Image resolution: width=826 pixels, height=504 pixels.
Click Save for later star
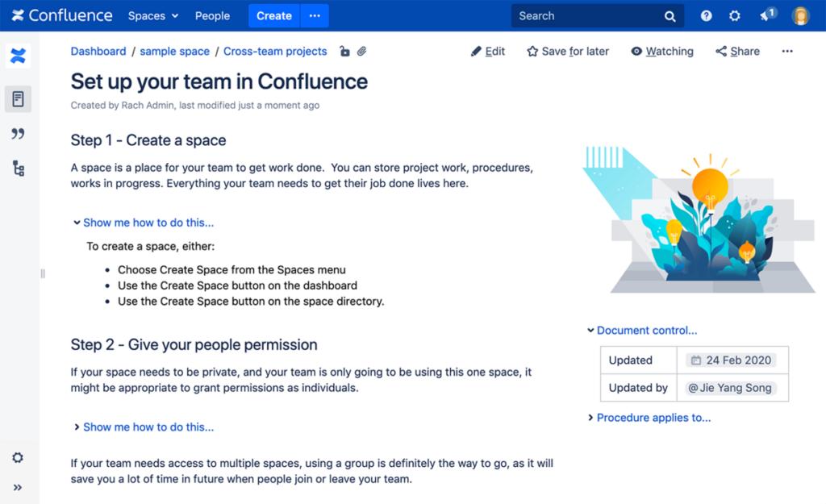pos(568,52)
